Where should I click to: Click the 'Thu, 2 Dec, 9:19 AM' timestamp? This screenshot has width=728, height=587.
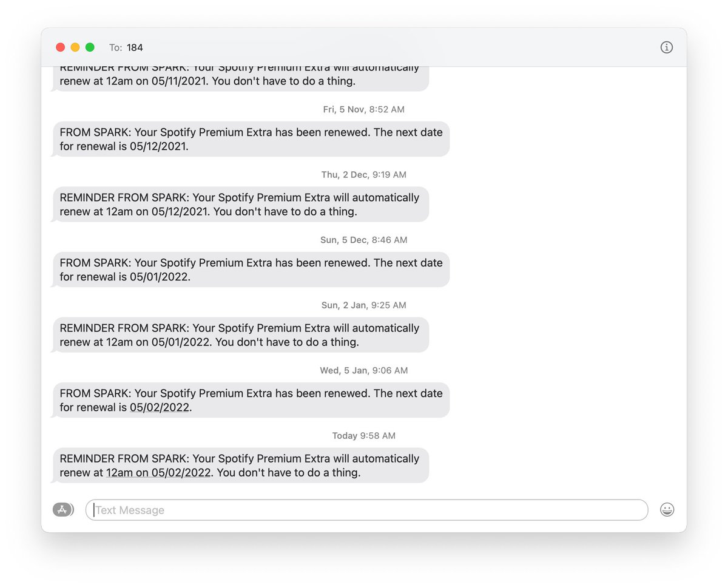[363, 175]
